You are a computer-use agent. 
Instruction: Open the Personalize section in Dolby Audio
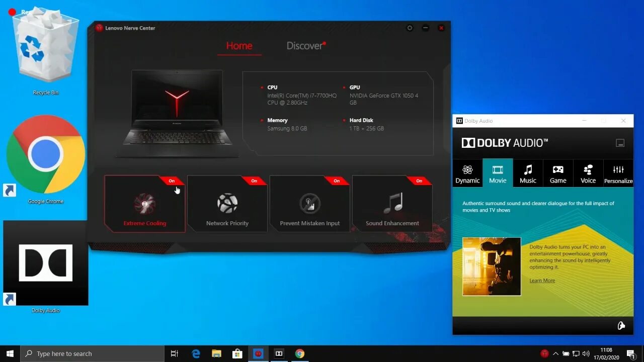[x=618, y=173]
